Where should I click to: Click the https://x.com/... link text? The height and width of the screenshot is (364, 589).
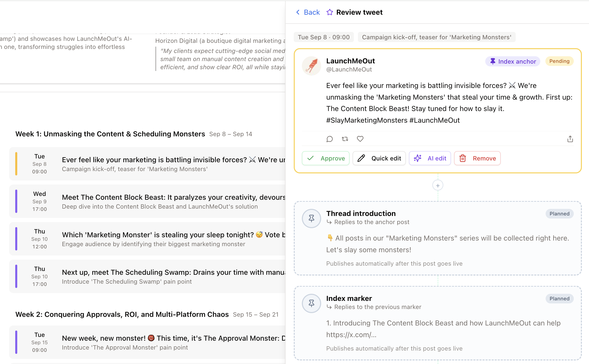pyautogui.click(x=351, y=335)
